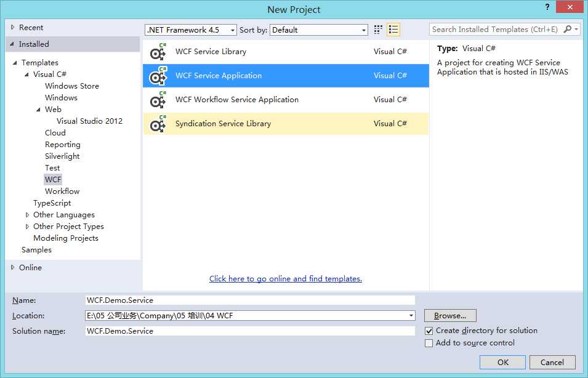This screenshot has height=378, width=588.
Task: Collapse the Web tree node
Action: (x=38, y=110)
